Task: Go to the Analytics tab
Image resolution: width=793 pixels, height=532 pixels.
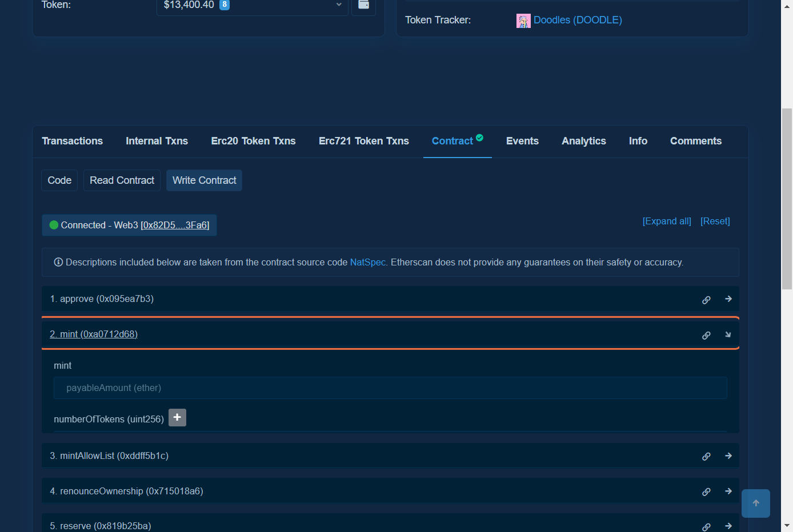Action: click(584, 141)
